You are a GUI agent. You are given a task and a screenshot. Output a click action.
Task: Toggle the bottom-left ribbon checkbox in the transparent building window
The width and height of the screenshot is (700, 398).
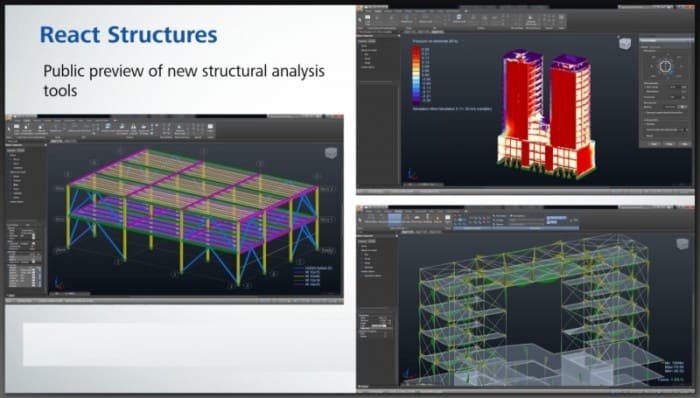coord(494,224)
